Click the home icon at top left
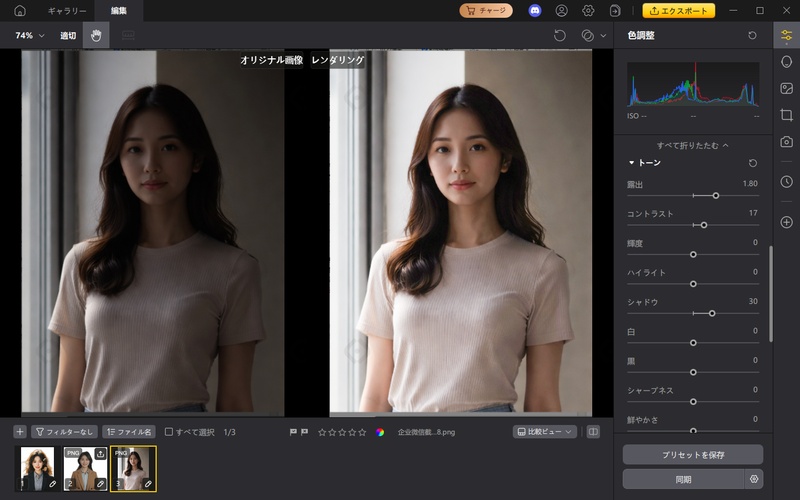The width and height of the screenshot is (800, 500). pos(19,11)
